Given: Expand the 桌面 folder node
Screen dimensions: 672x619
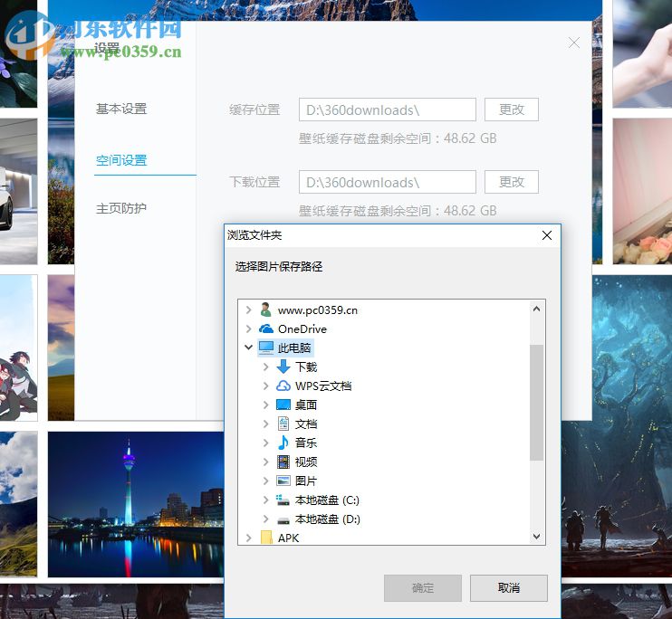Looking at the screenshot, I should [265, 405].
